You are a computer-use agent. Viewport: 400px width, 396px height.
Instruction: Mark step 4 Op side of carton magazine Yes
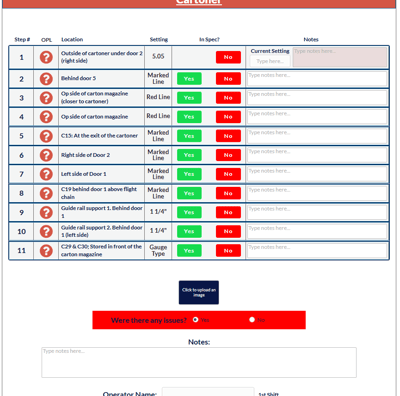[x=189, y=117]
